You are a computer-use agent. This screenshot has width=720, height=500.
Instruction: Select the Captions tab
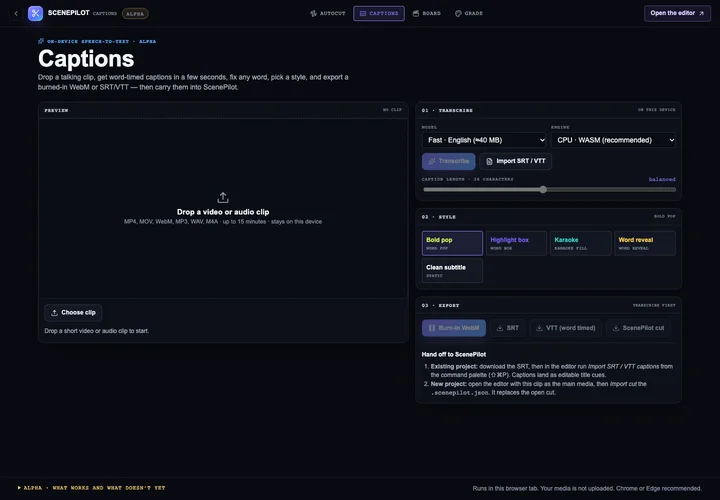pyautogui.click(x=379, y=13)
